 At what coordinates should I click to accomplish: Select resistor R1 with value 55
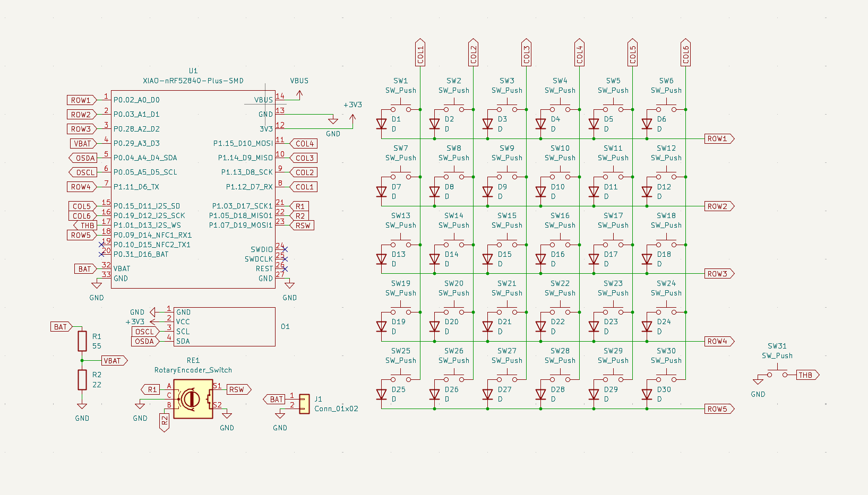tap(82, 341)
